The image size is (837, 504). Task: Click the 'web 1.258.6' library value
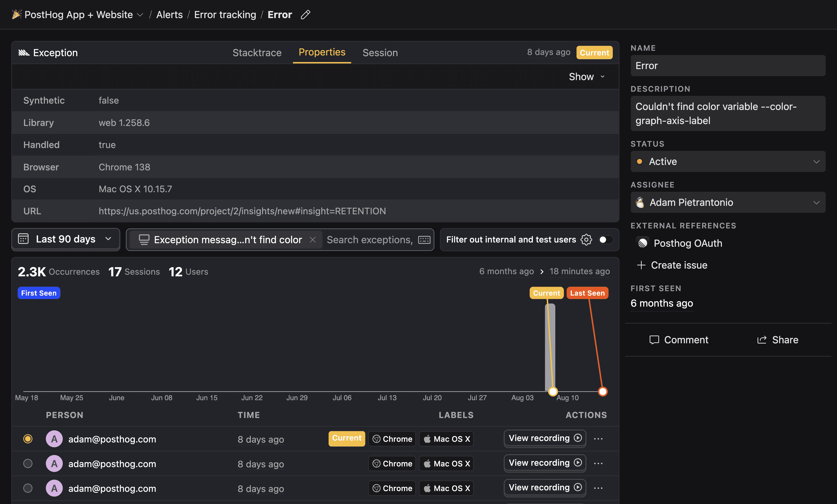[124, 123]
